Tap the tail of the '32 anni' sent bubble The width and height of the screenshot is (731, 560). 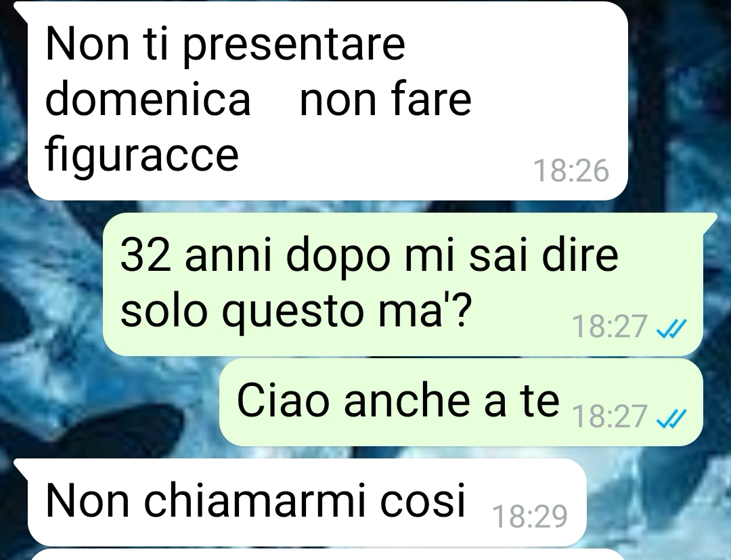[x=709, y=221]
